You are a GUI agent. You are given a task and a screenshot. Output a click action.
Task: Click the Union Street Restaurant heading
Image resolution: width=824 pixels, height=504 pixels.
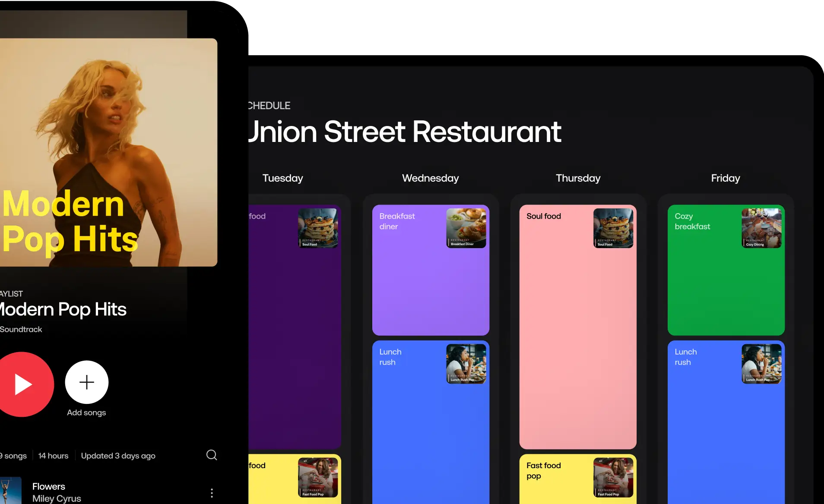coord(405,132)
